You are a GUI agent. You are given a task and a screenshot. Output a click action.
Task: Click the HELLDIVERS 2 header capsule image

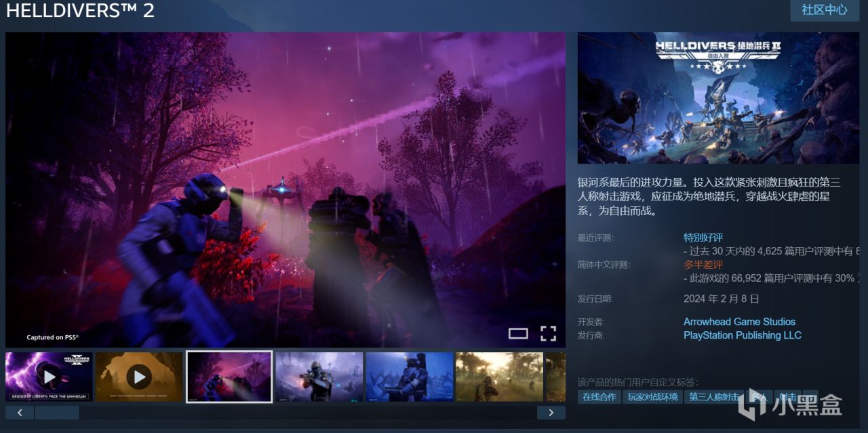point(718,98)
